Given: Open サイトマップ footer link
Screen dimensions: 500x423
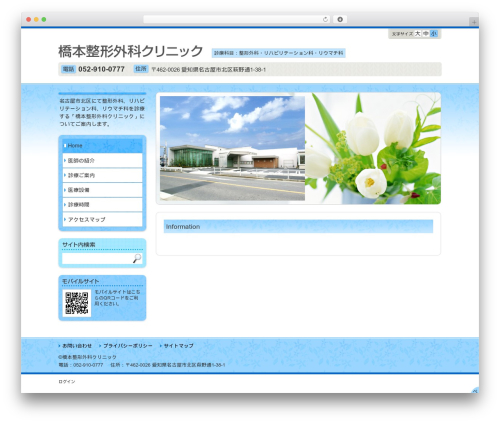Looking at the screenshot, I should pyautogui.click(x=178, y=346).
